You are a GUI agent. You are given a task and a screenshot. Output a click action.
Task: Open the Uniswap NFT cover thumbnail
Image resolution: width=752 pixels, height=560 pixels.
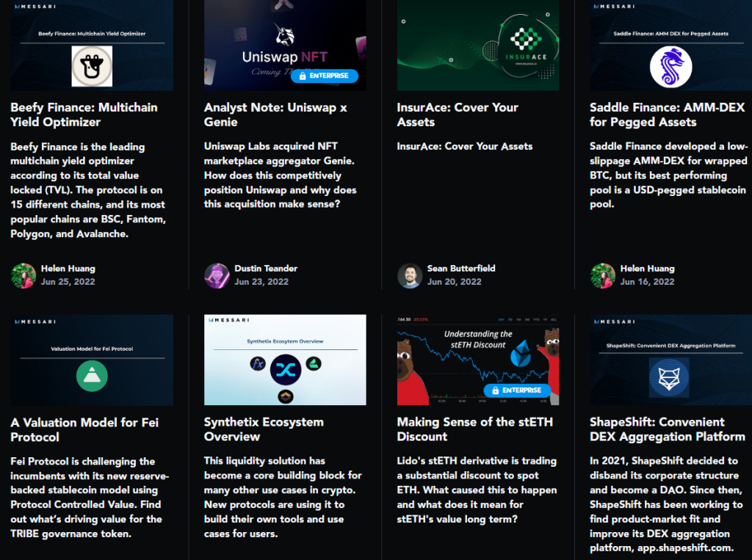pyautogui.click(x=285, y=45)
